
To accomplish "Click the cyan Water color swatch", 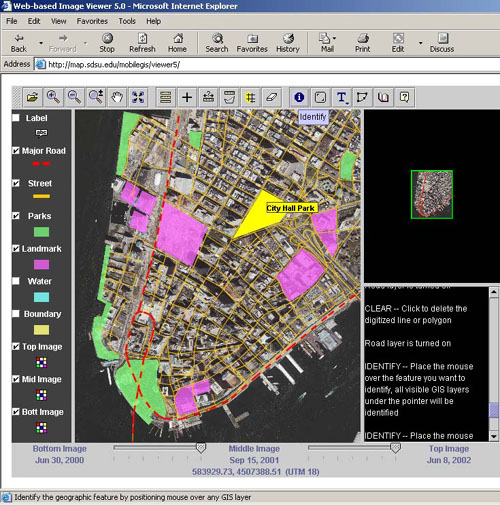I will click(x=41, y=297).
